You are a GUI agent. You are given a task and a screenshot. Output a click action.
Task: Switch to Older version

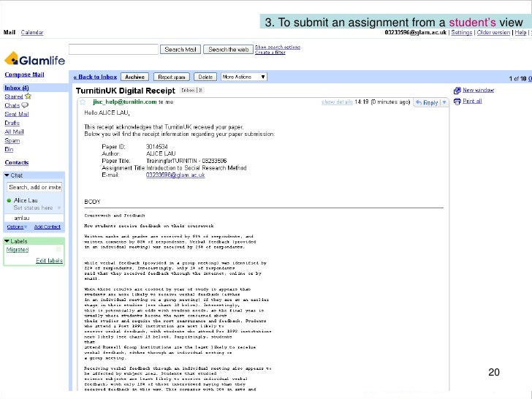coord(493,33)
